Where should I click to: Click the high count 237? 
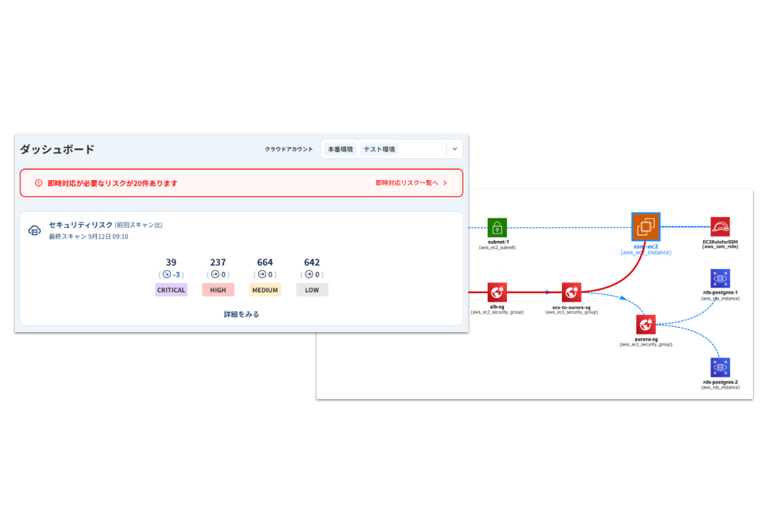218,263
